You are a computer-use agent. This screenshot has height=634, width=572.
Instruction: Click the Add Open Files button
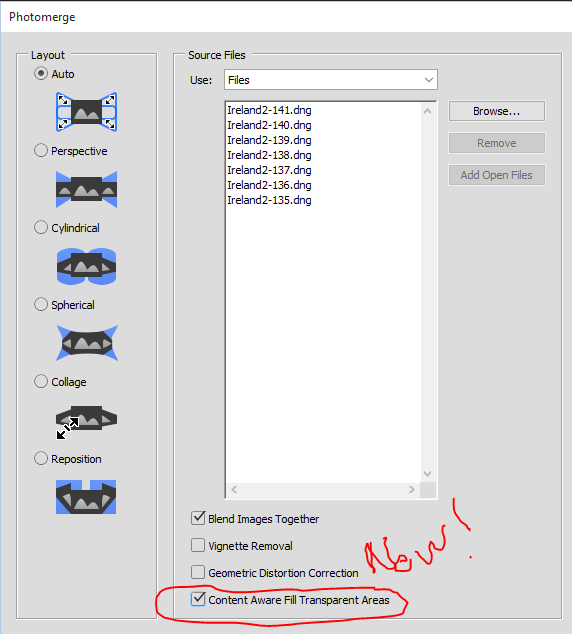coord(496,175)
